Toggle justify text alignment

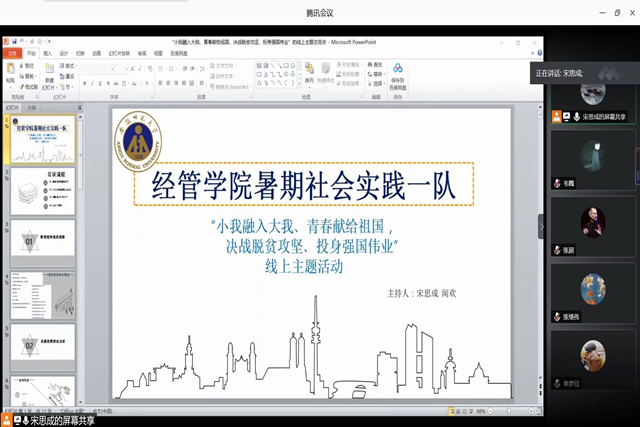[x=184, y=83]
